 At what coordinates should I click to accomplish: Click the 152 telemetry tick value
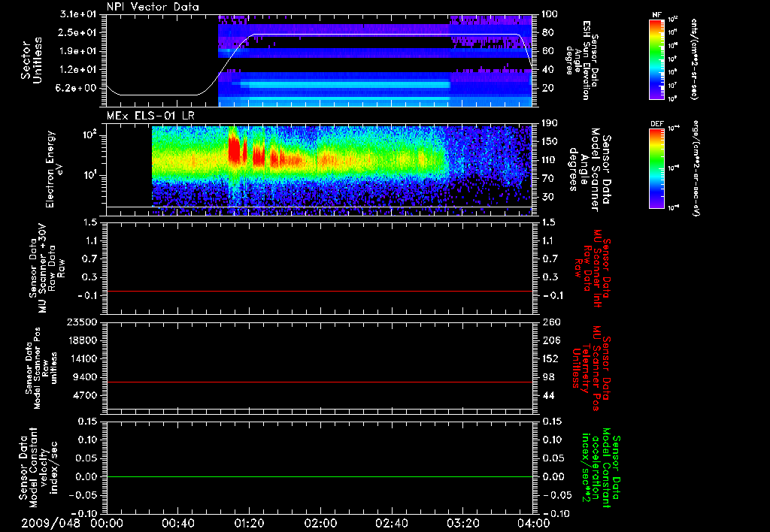[x=551, y=358]
